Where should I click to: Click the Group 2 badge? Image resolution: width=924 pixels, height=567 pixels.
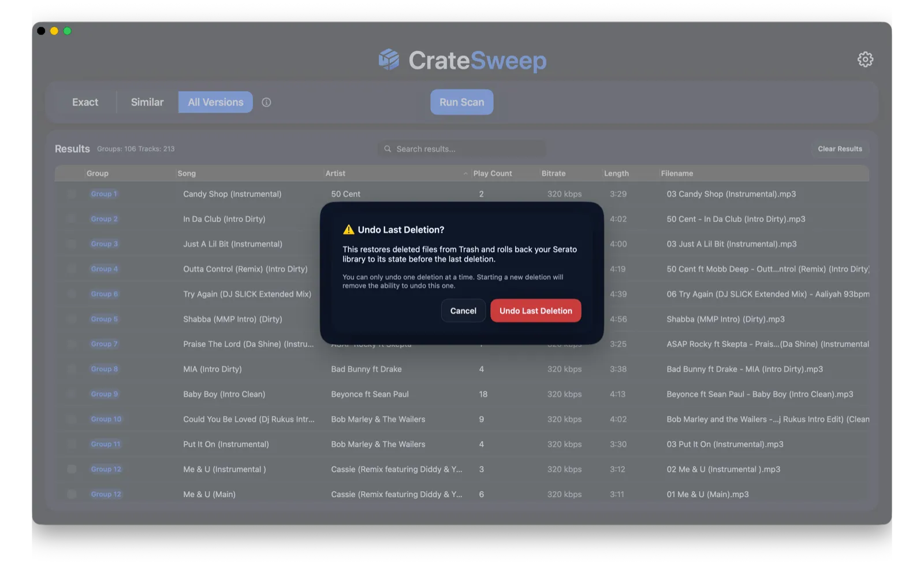click(104, 219)
